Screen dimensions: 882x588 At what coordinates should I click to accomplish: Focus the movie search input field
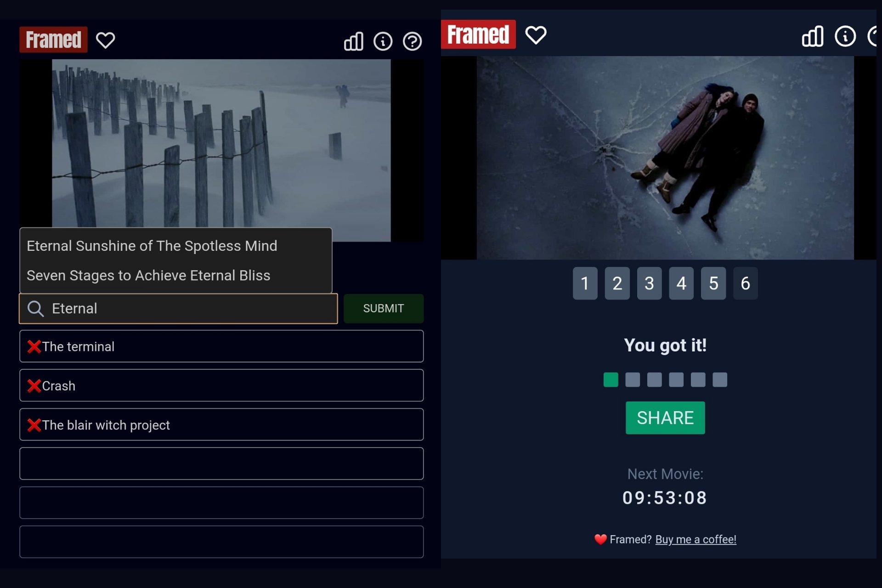[178, 309]
